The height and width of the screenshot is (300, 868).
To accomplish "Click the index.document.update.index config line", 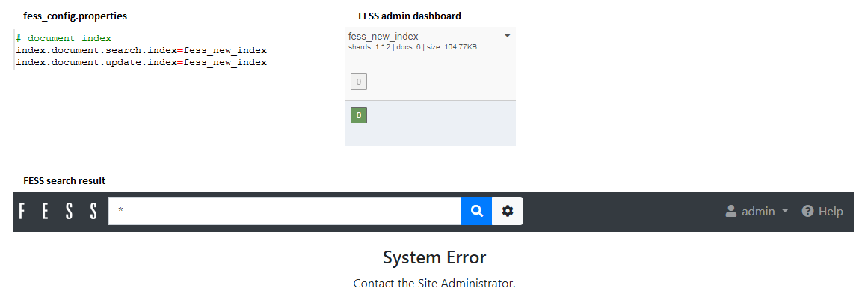I will click(x=141, y=62).
